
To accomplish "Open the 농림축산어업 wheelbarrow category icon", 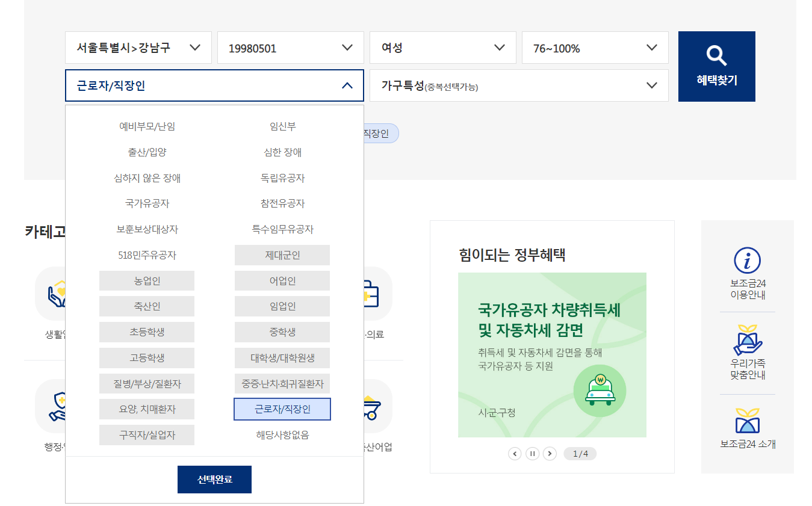I will coord(378,406).
